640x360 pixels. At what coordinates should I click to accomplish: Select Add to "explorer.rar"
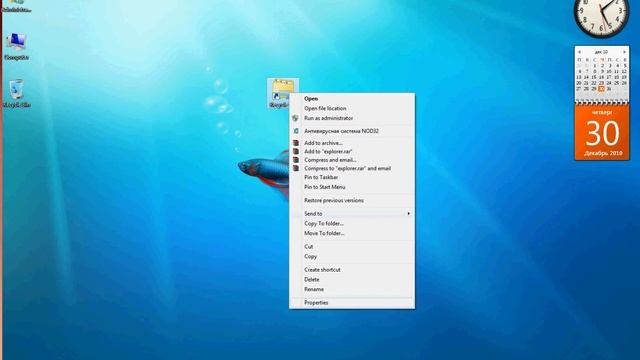tap(352, 151)
